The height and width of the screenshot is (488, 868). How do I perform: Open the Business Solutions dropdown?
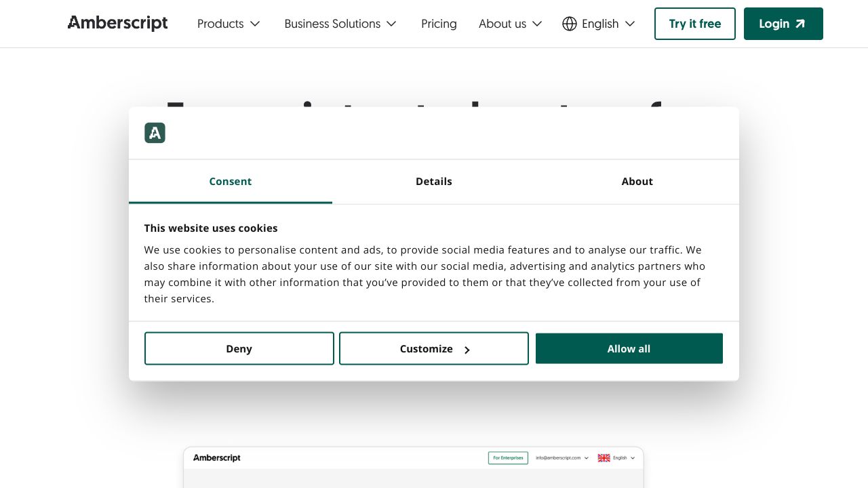click(x=340, y=24)
